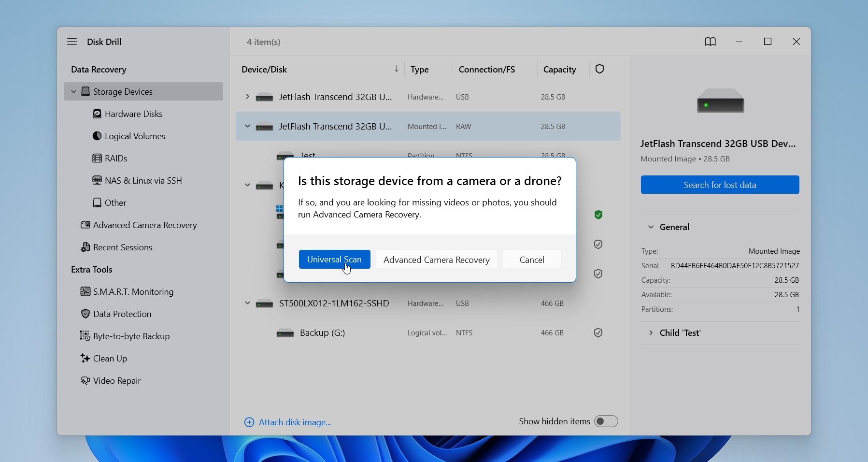This screenshot has width=868, height=462.
Task: Click Search for lost data
Action: 720,185
